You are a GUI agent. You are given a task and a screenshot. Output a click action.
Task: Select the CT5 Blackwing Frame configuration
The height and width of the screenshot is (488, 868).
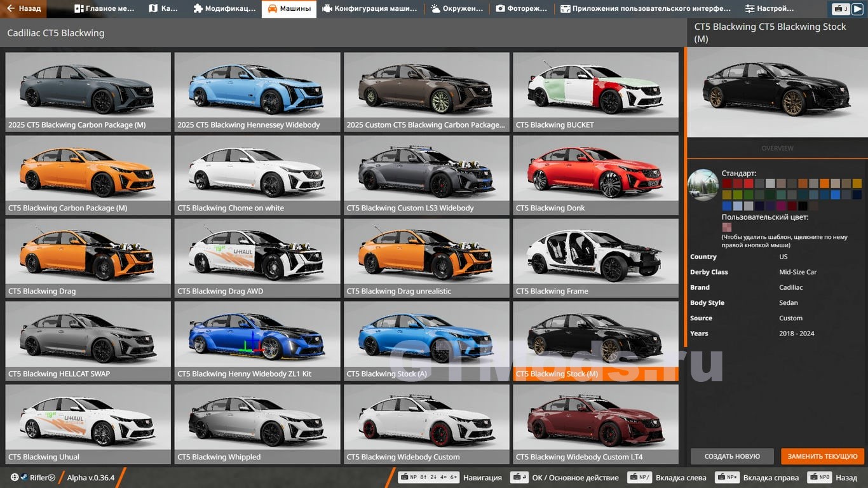[x=596, y=258]
